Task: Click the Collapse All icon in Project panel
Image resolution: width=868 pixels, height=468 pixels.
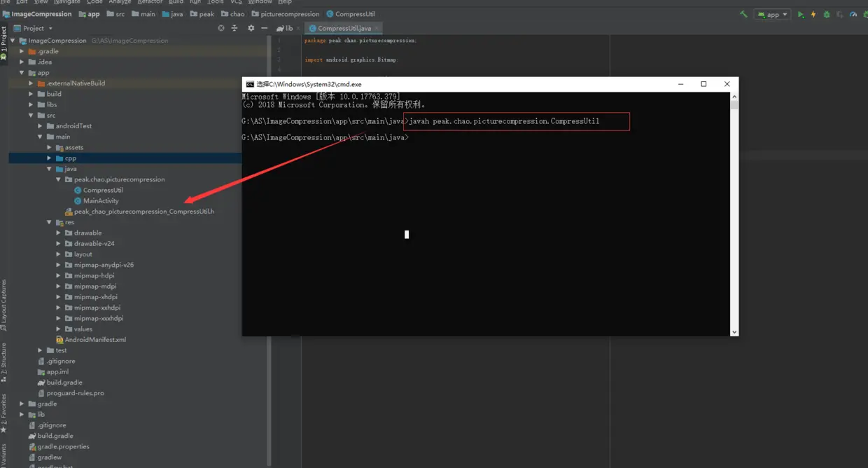Action: pos(234,28)
